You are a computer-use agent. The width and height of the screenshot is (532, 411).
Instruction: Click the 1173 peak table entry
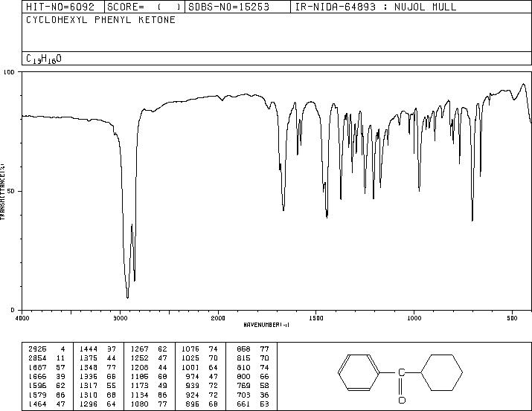click(139, 386)
